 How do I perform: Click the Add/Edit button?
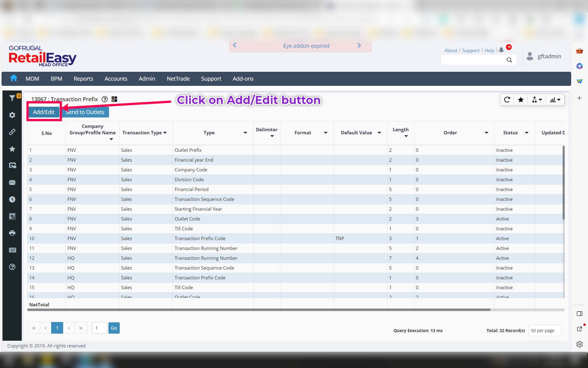click(x=43, y=112)
